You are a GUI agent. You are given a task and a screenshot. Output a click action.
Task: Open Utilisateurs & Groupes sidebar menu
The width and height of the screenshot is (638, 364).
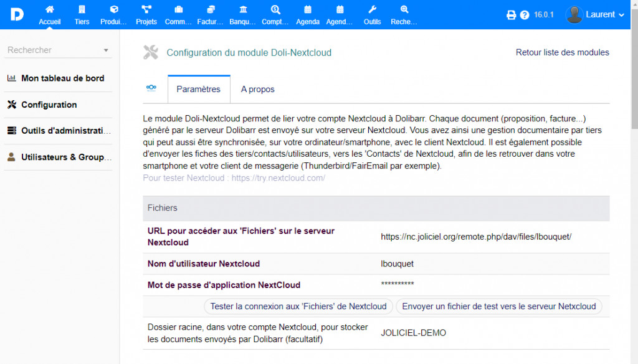66,157
